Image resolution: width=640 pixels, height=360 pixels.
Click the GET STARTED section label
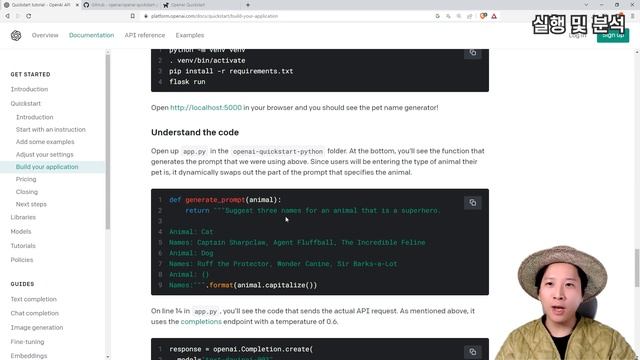click(31, 74)
